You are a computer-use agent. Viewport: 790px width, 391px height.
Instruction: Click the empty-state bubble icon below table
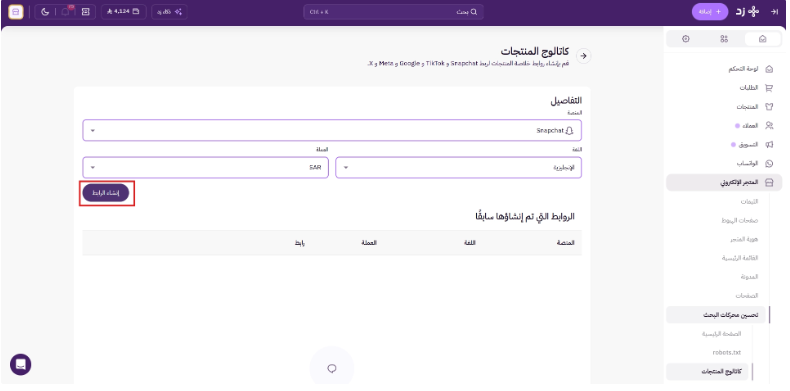coord(332,368)
